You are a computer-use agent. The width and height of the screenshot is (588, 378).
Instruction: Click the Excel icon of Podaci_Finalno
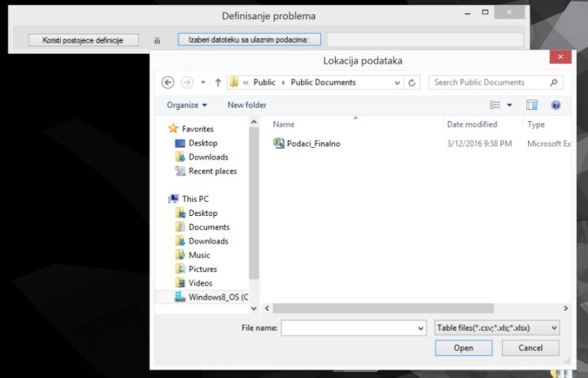point(278,143)
